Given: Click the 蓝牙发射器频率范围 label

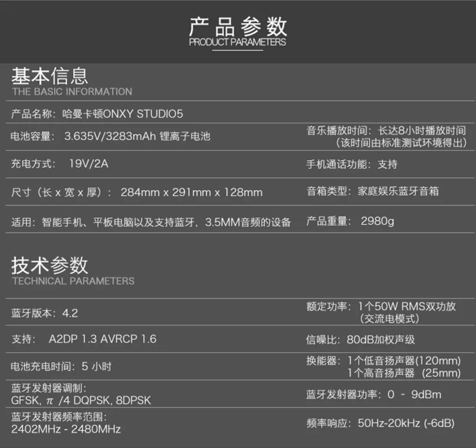Looking at the screenshot, I should point(59,417).
